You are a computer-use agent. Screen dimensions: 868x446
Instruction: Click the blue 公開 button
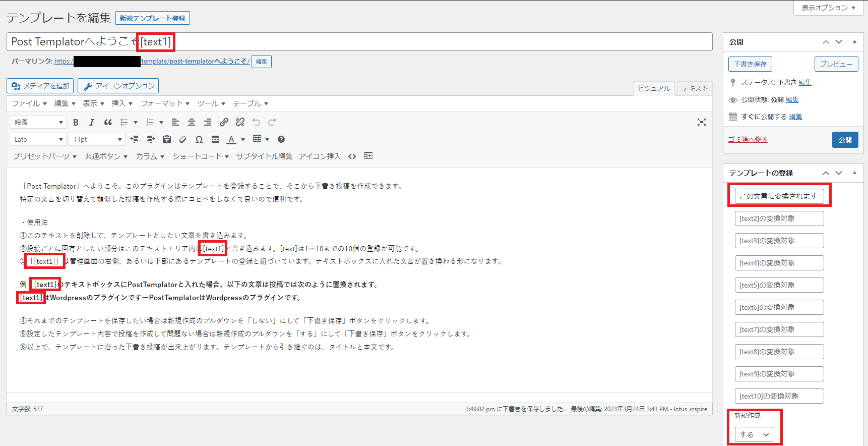tap(845, 140)
